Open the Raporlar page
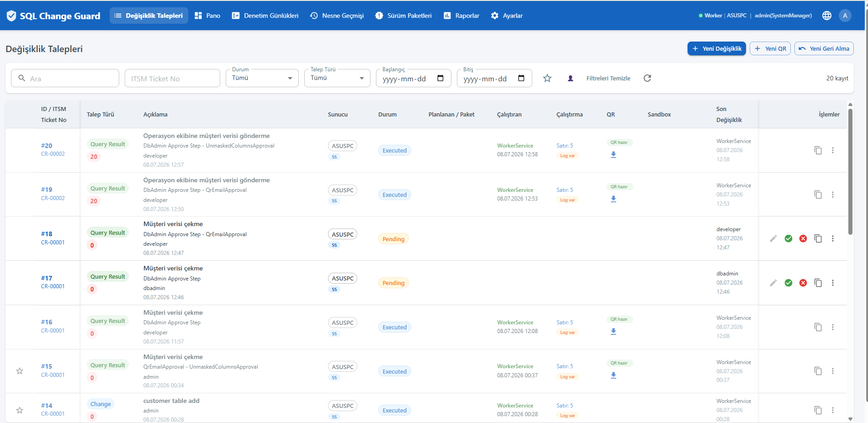This screenshot has height=423, width=868. click(461, 16)
